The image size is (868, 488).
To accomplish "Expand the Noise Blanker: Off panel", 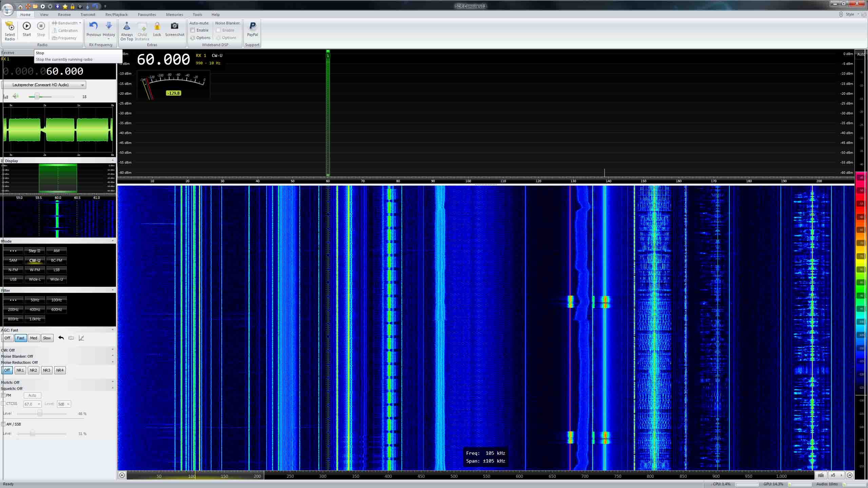I will [x=113, y=356].
